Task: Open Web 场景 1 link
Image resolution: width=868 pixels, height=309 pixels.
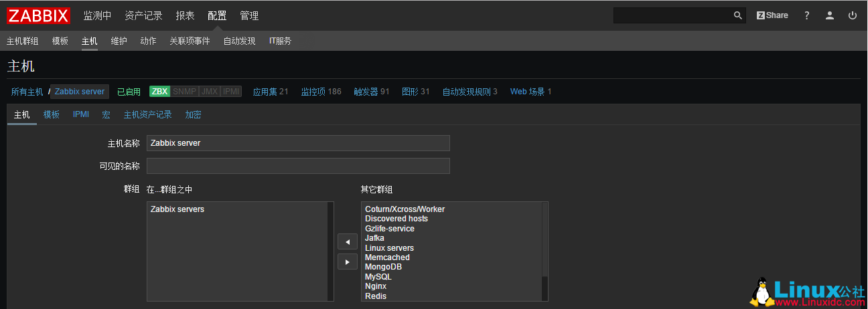Action: (531, 92)
